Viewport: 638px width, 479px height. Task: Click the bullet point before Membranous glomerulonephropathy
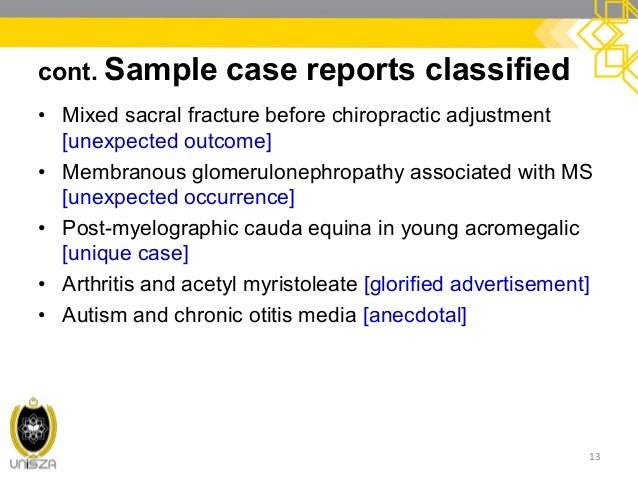42,172
